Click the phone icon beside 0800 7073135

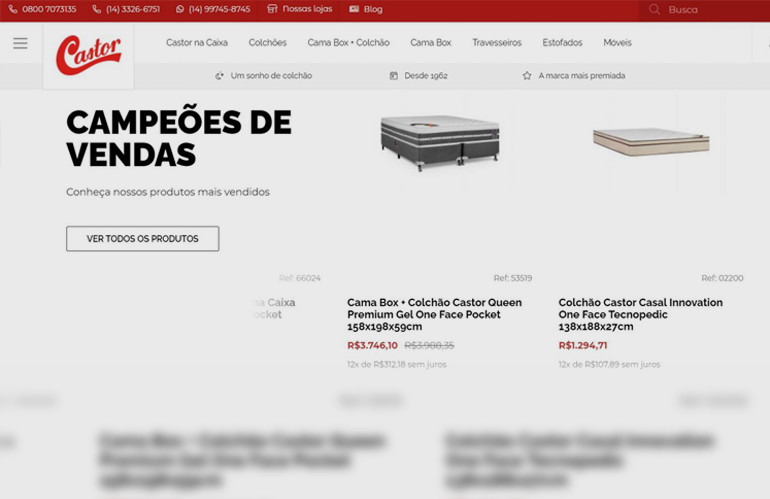tap(13, 9)
